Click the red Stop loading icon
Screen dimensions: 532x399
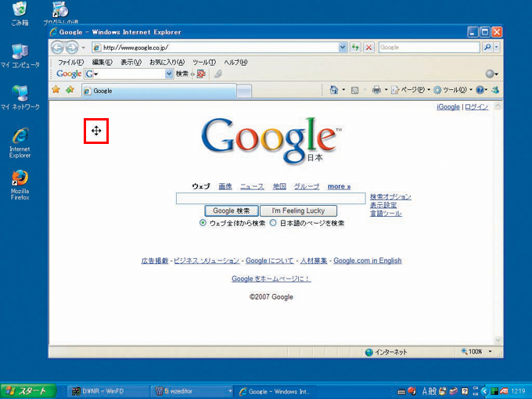pos(368,47)
